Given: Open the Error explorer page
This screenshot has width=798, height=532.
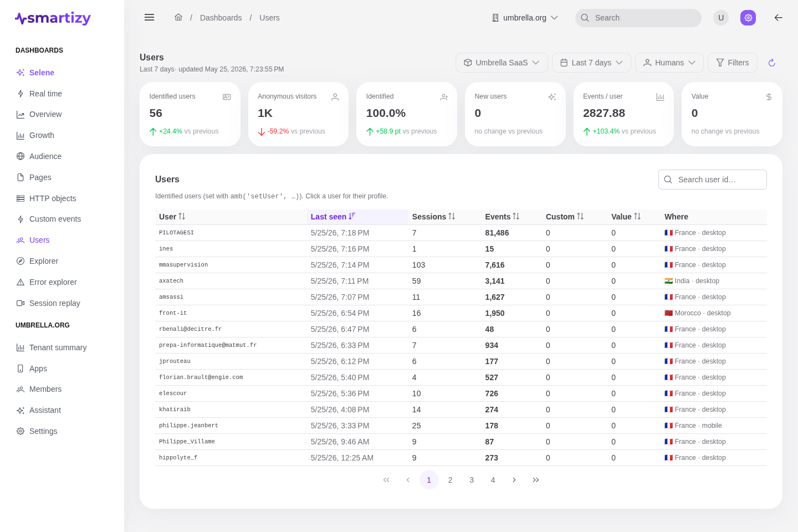Looking at the screenshot, I should (62, 282).
